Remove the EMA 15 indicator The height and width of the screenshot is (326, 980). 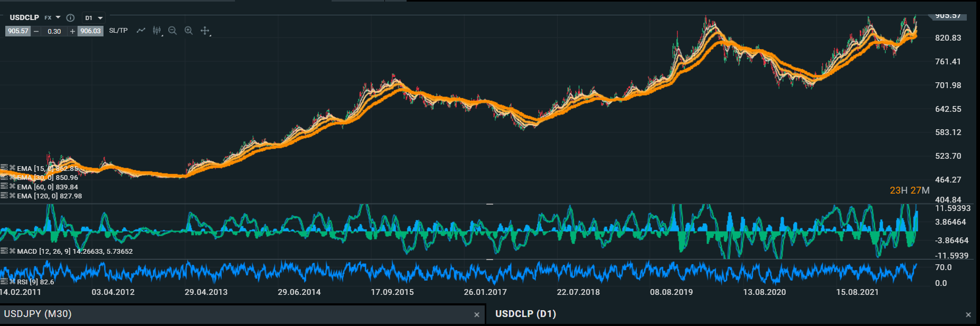12,168
